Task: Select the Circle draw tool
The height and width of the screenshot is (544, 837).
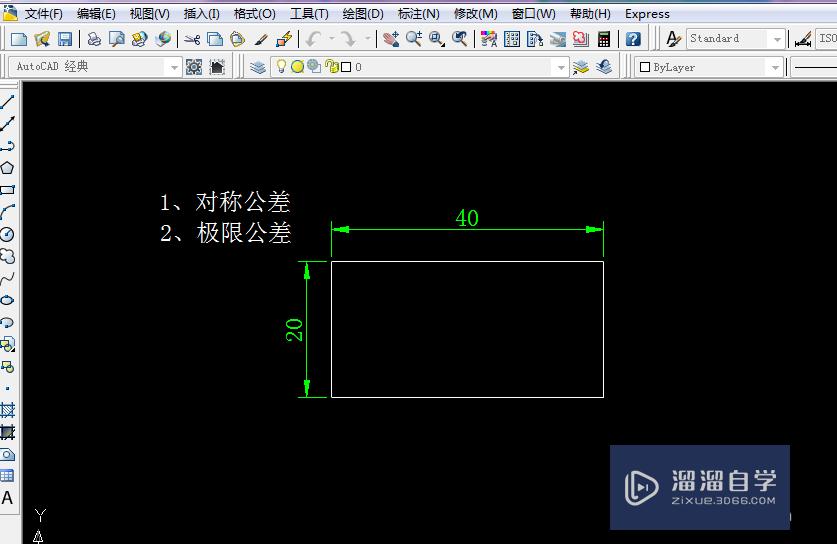Action: point(7,234)
